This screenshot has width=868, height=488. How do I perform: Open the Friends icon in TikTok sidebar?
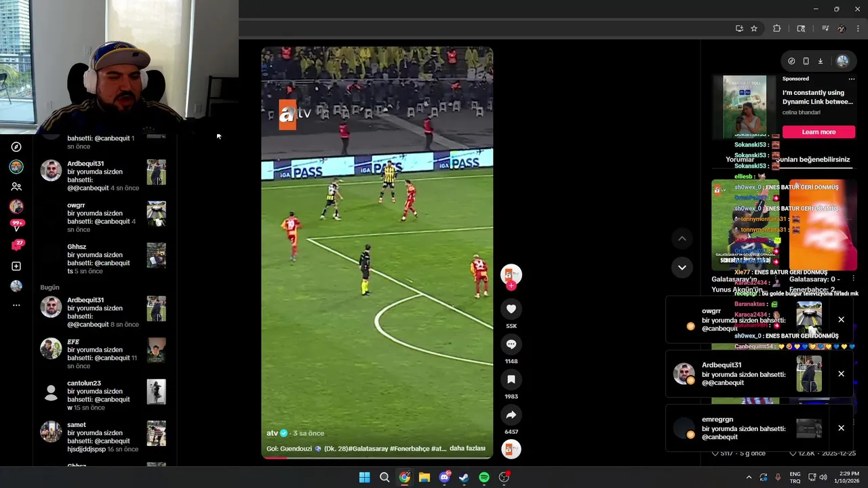16,186
